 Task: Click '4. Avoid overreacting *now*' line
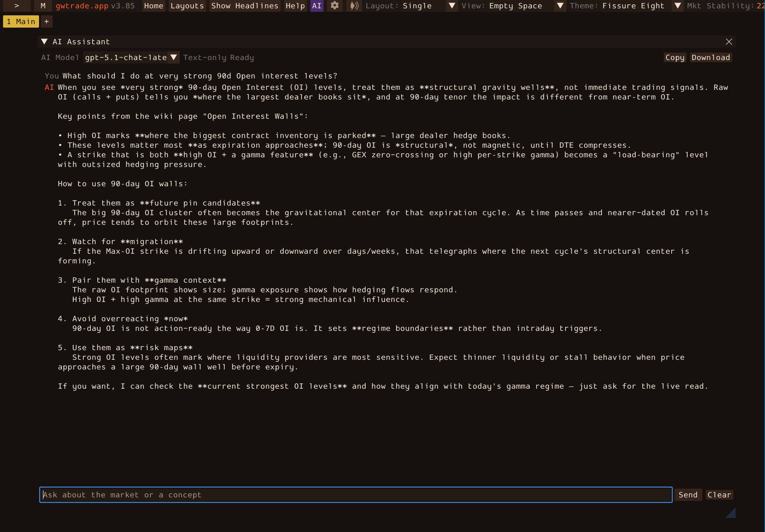(x=123, y=319)
